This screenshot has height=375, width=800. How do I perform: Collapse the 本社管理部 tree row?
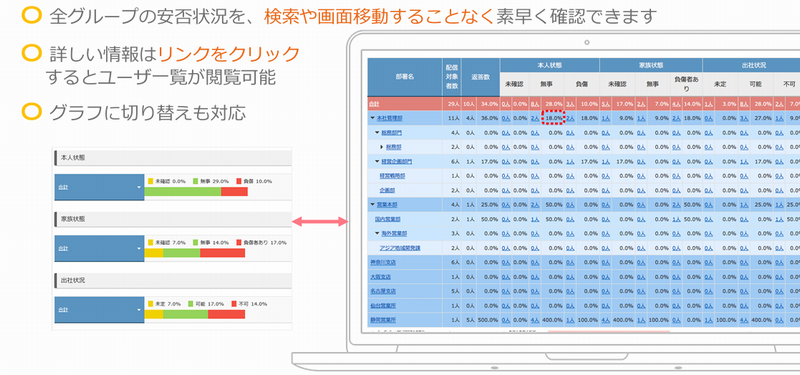tap(373, 118)
